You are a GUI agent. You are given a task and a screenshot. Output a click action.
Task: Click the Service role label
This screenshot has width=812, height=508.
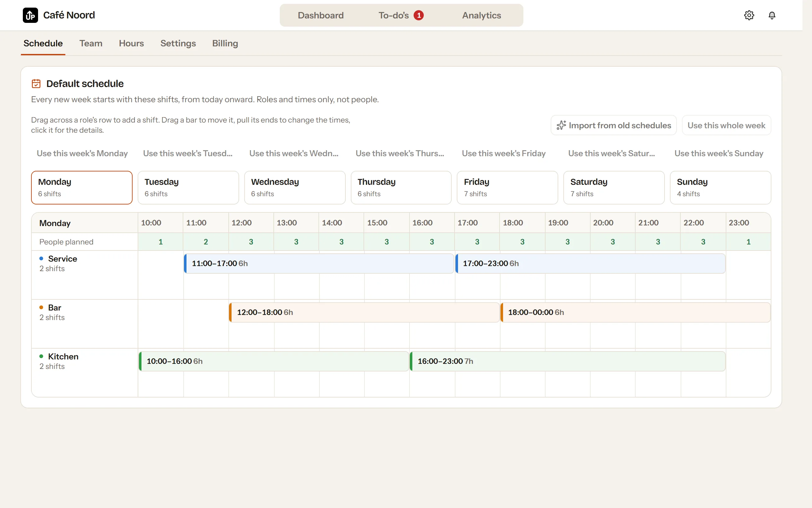pos(62,259)
